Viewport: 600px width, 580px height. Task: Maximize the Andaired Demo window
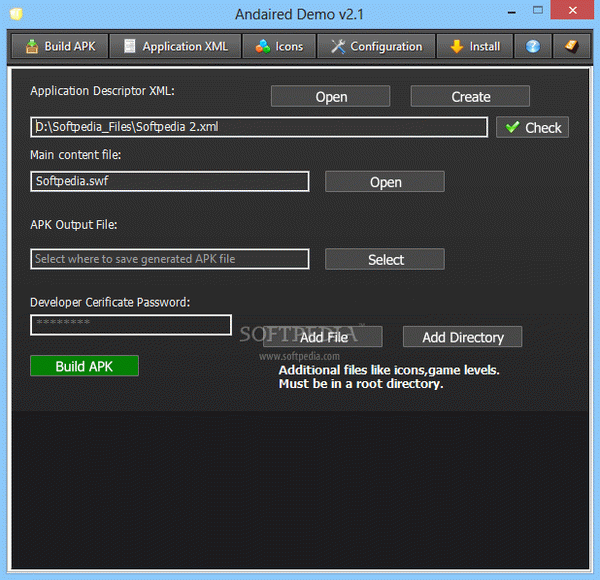(x=538, y=10)
